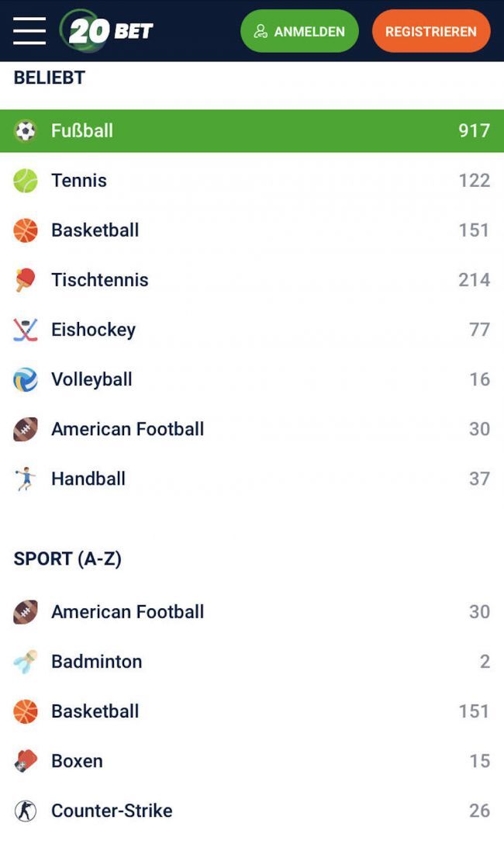
Task: Click the Tischtennis event count 214
Action: tap(474, 280)
